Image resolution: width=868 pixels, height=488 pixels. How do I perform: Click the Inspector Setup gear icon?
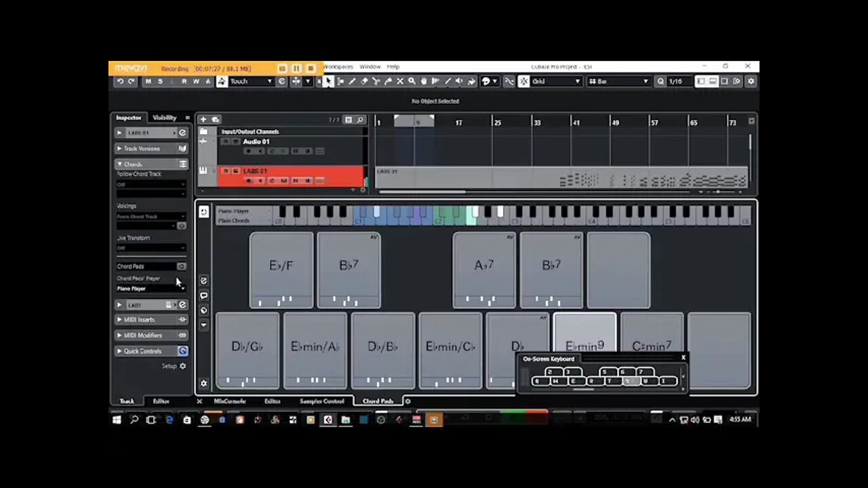(182, 366)
